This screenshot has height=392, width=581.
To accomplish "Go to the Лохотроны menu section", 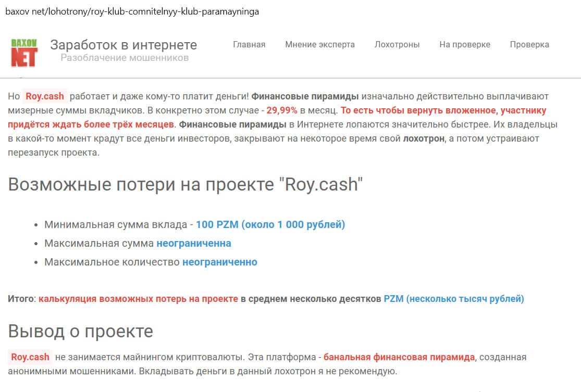I will click(397, 44).
